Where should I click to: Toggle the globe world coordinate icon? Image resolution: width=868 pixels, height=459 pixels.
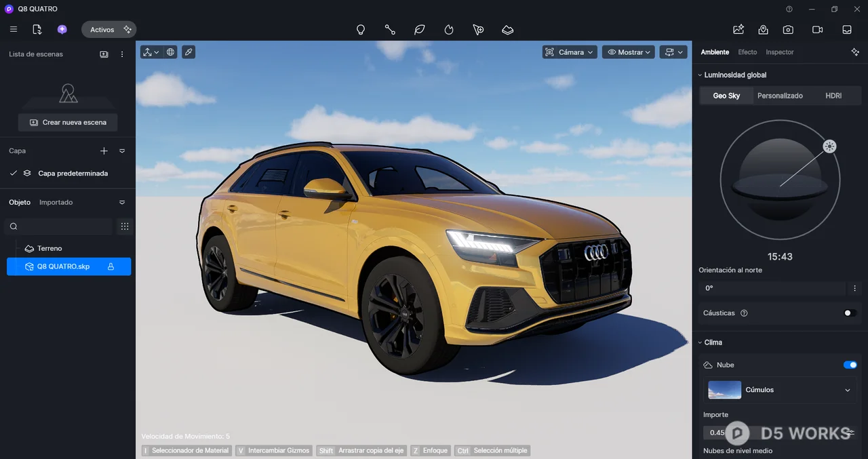[x=170, y=52]
